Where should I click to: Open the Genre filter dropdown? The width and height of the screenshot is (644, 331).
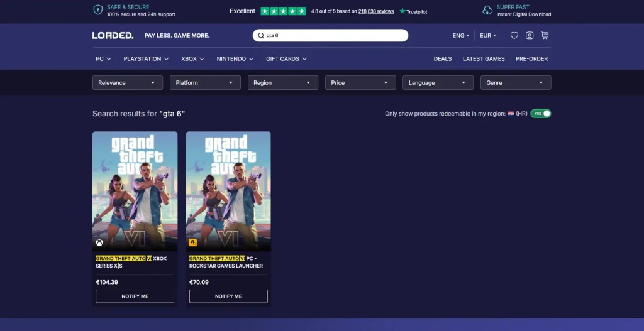[516, 82]
